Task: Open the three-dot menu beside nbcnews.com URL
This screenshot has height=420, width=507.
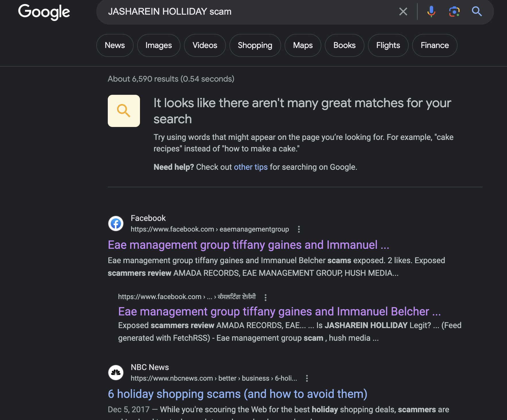Action: pos(307,378)
